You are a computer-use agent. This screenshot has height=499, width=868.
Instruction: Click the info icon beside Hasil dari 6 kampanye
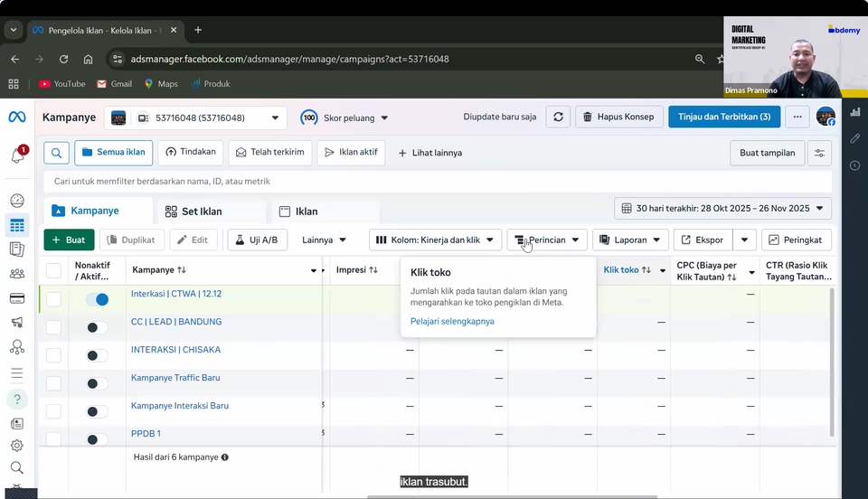coord(225,457)
